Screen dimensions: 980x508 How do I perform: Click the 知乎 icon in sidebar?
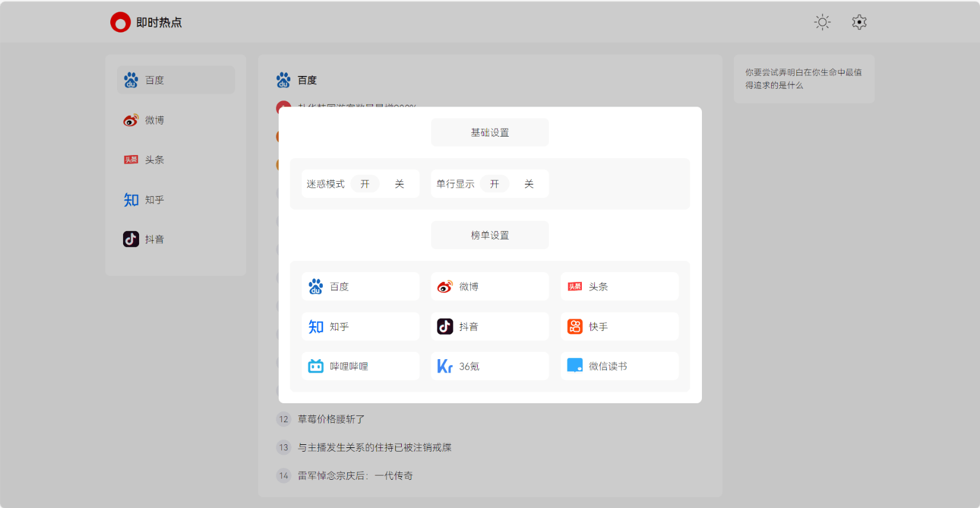coord(131,200)
